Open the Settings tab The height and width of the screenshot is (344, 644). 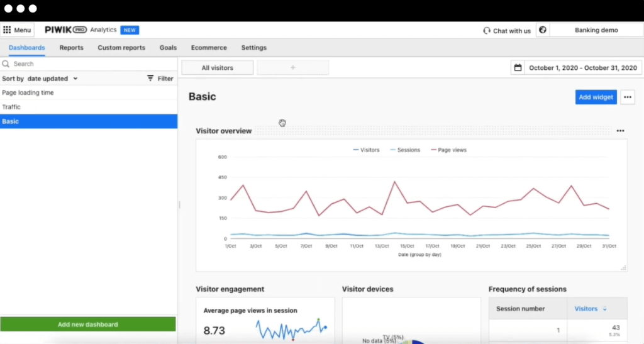(254, 48)
